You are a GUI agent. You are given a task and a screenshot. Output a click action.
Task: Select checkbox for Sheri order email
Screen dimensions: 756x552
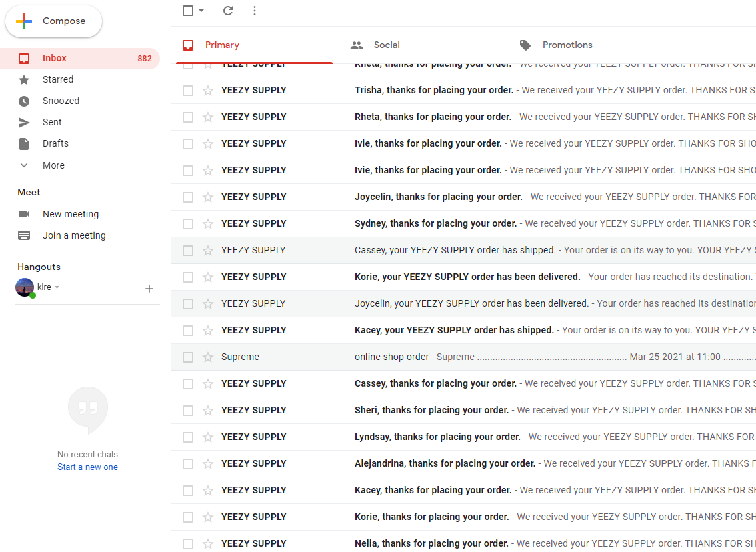pyautogui.click(x=188, y=411)
